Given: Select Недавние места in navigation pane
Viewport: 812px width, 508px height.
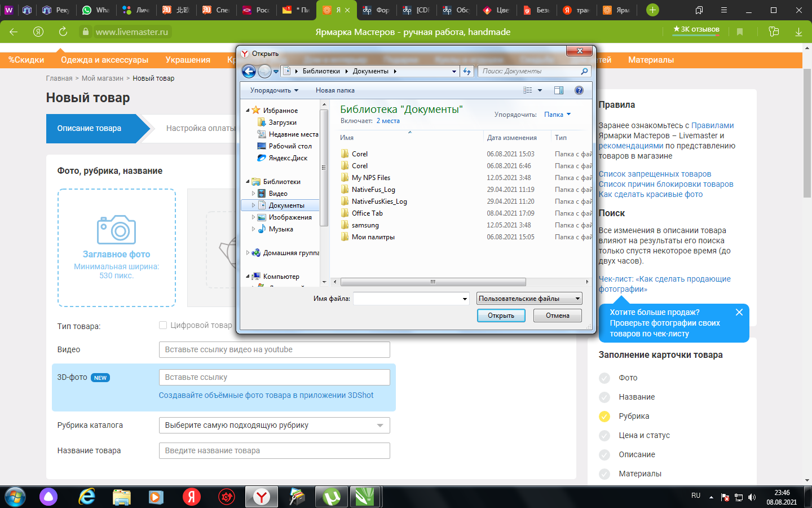Looking at the screenshot, I should (x=293, y=134).
